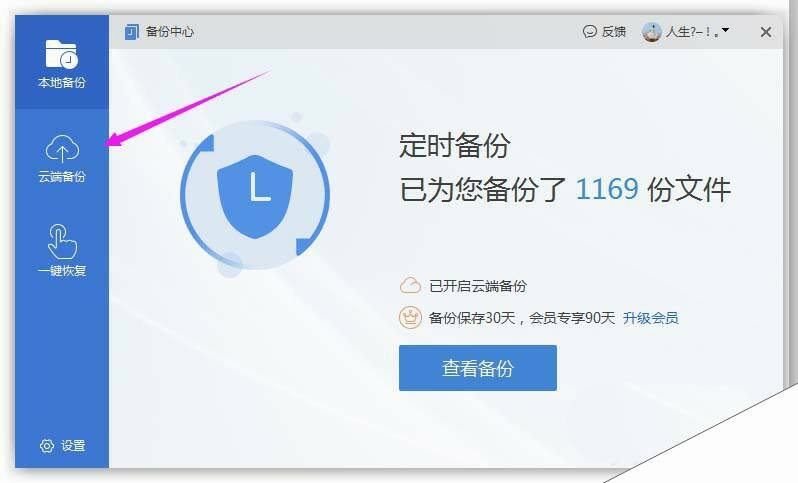Click the 反馈 feedback text

coord(614,32)
